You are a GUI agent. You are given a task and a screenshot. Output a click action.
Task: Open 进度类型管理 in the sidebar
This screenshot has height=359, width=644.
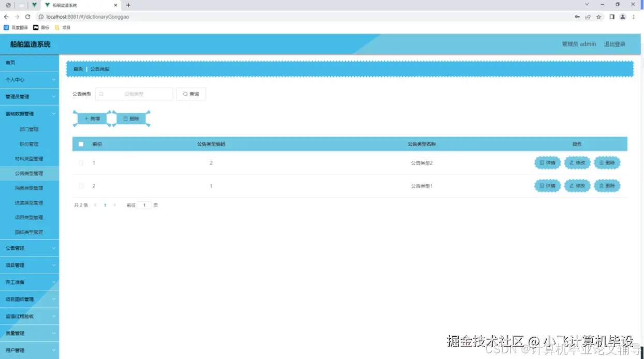point(30,203)
